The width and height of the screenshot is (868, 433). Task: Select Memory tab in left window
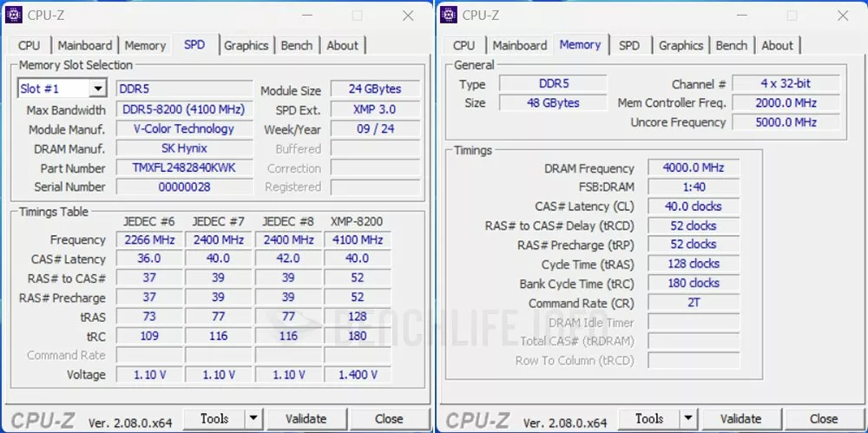(145, 46)
